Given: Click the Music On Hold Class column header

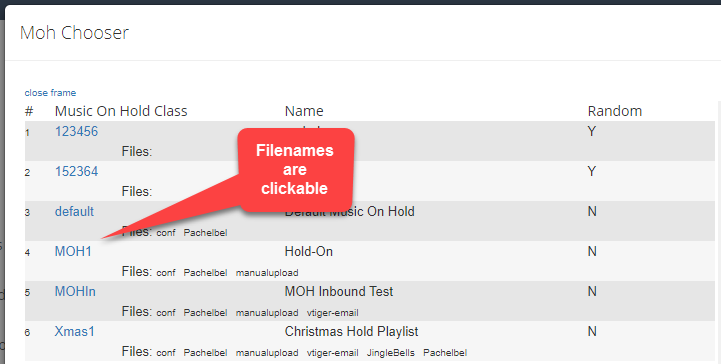Looking at the screenshot, I should pyautogui.click(x=121, y=111).
